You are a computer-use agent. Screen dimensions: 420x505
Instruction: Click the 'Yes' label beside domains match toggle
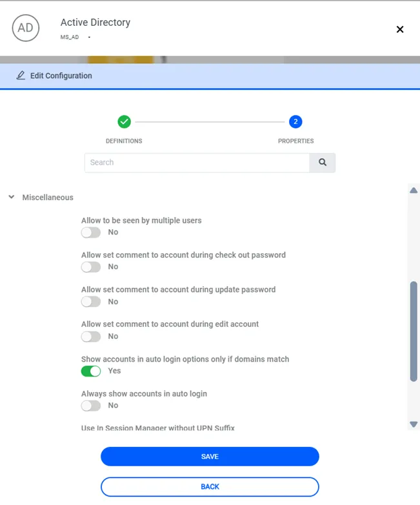[114, 371]
